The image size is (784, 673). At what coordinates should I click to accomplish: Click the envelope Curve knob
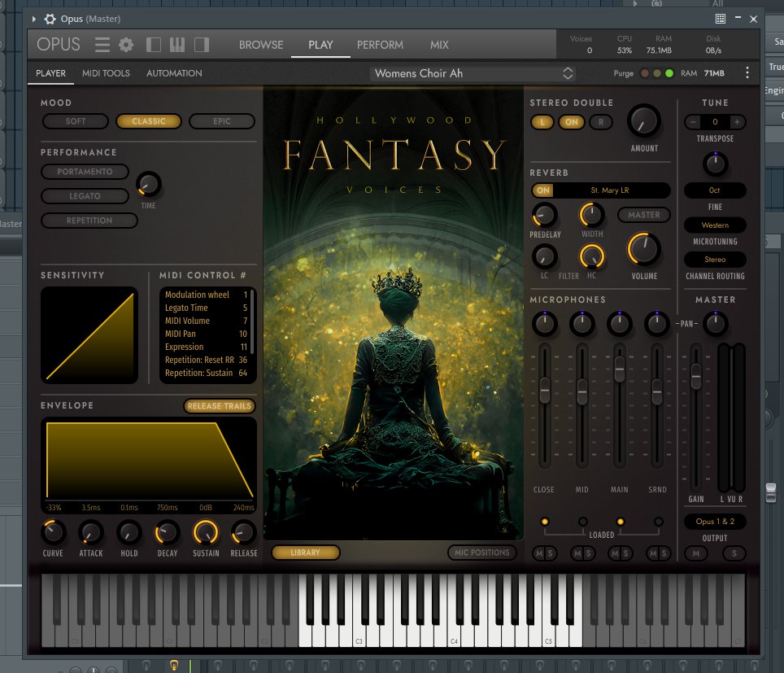point(53,533)
